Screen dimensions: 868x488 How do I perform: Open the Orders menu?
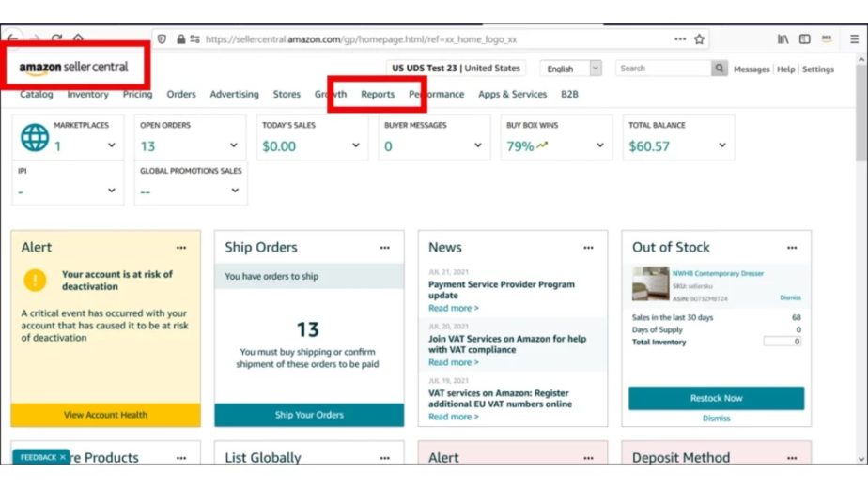181,94
